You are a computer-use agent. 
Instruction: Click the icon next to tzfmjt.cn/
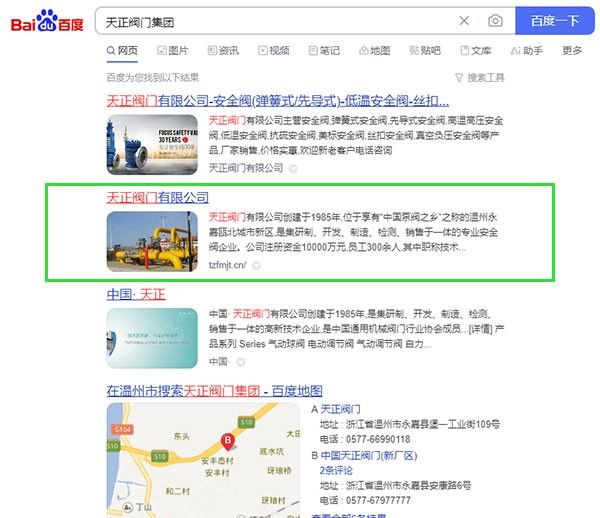point(256,265)
